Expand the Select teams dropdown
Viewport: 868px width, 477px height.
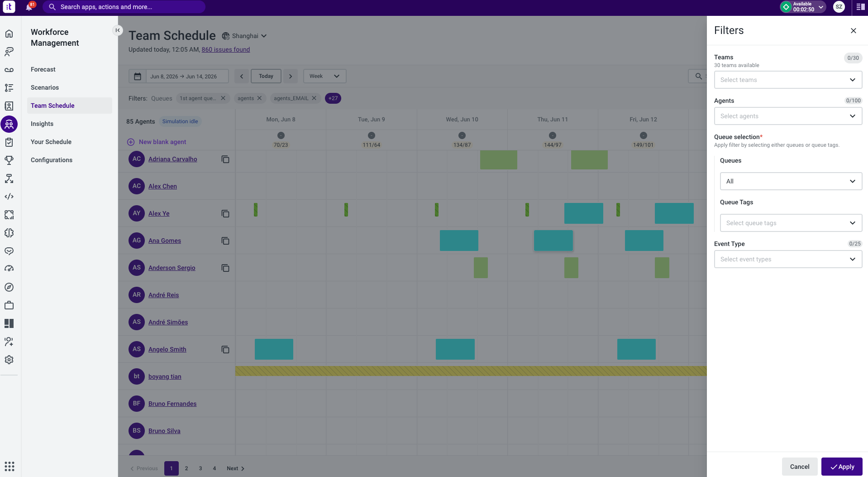[x=788, y=80]
